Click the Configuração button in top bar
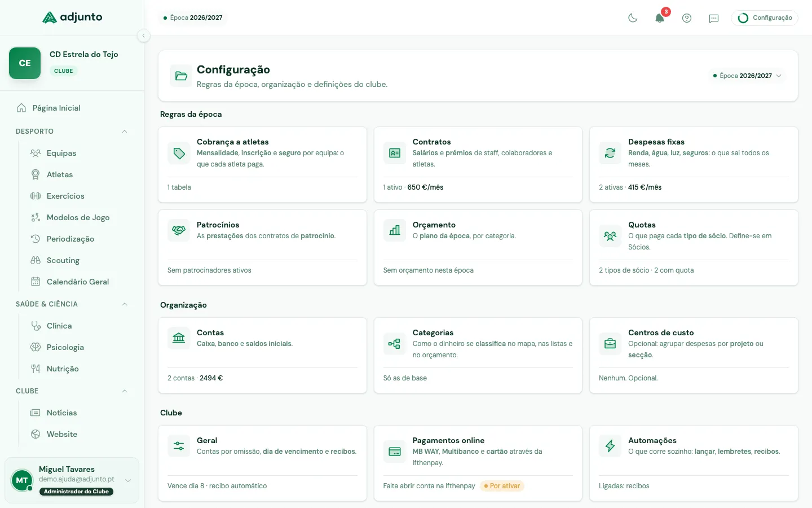812x508 pixels. click(765, 18)
